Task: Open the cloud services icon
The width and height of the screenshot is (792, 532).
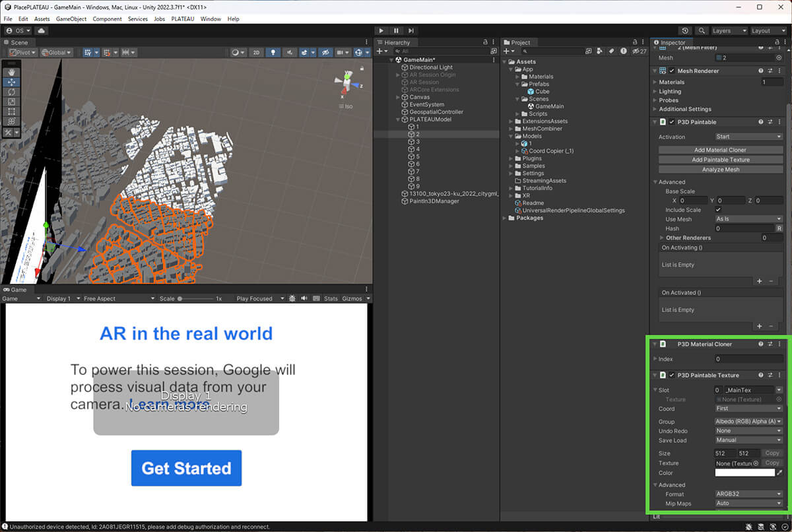Action: coord(41,30)
